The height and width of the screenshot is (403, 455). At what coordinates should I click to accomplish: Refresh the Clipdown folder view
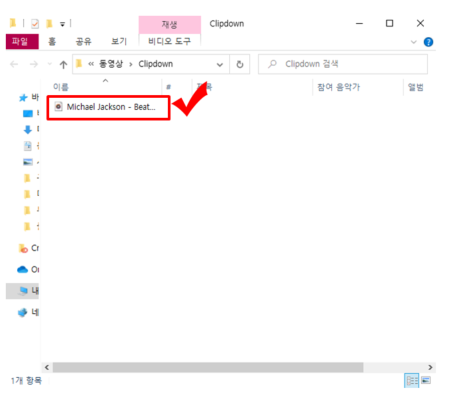240,64
